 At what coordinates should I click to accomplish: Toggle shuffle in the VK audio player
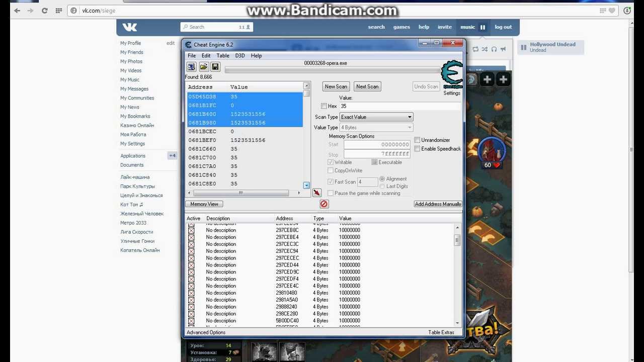(x=485, y=49)
